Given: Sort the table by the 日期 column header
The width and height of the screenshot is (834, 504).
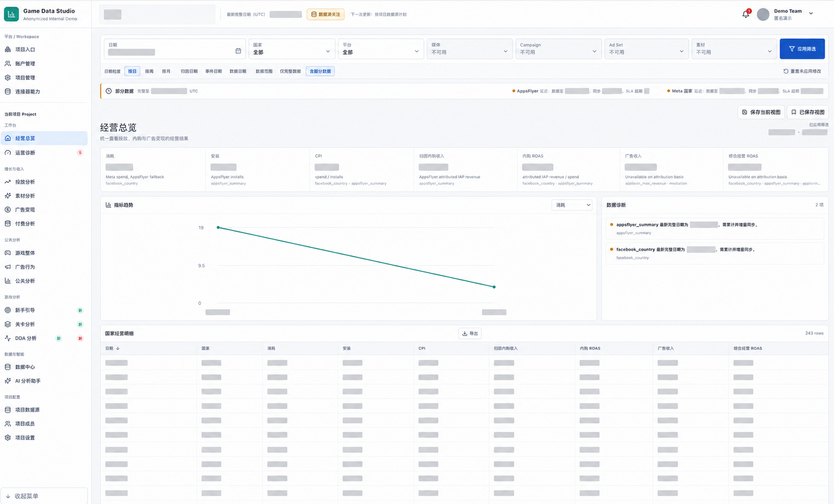Looking at the screenshot, I should point(112,348).
